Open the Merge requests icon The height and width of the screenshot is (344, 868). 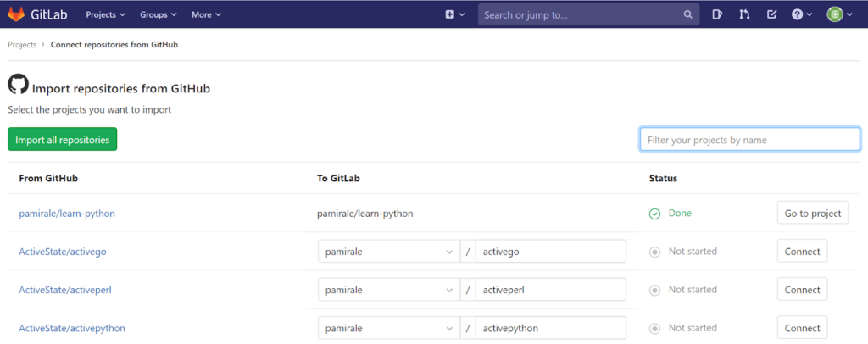pos(744,15)
